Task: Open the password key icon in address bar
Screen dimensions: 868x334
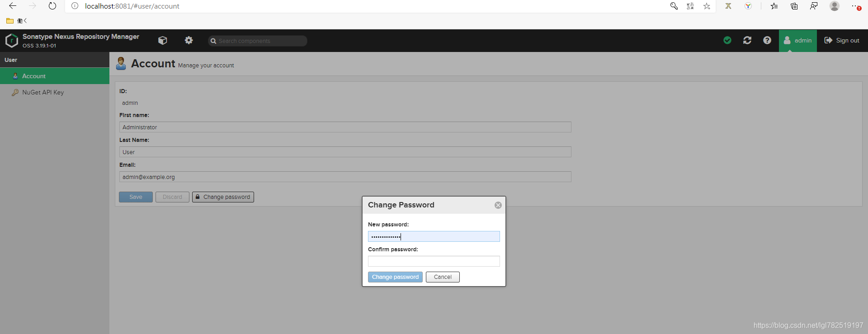Action: tap(674, 6)
